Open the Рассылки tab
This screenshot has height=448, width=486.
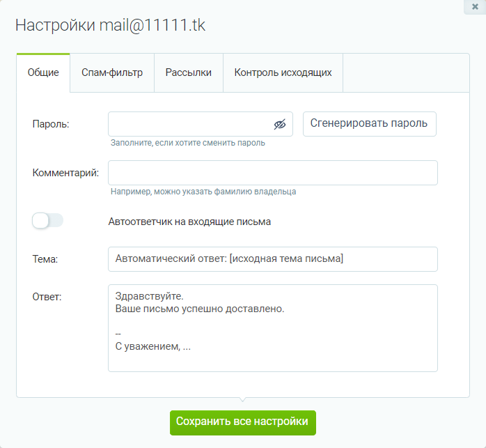189,72
